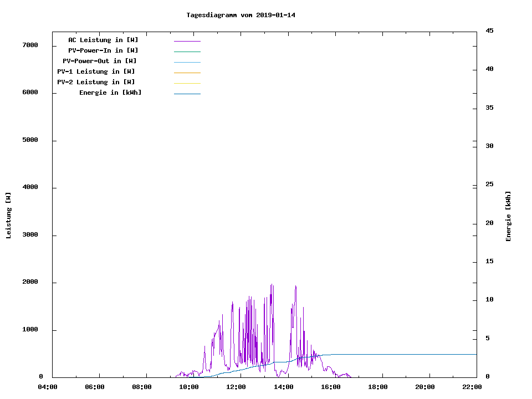The height and width of the screenshot is (399, 532).
Task: Click the PV-Power-In legend label
Action: click(103, 50)
